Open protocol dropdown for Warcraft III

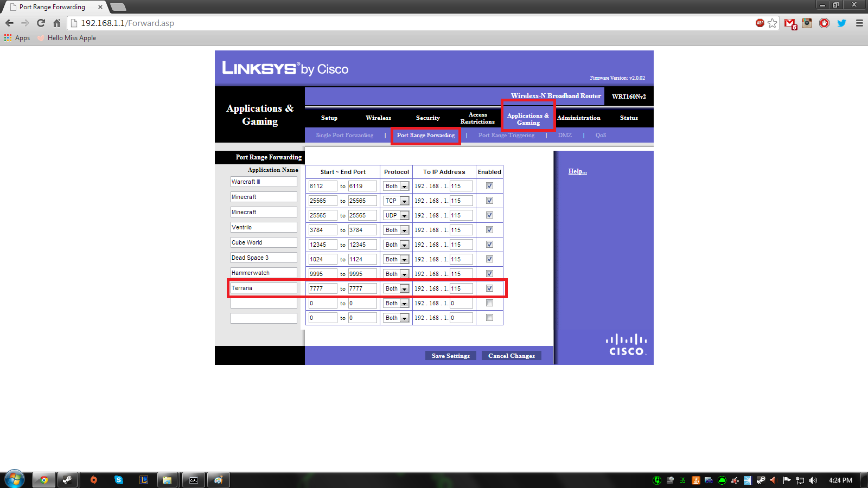397,186
